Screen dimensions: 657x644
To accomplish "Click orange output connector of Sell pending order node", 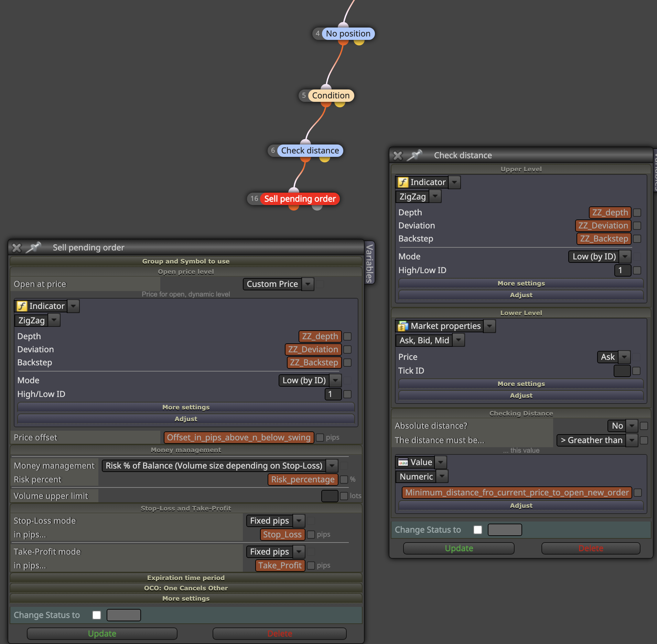I will point(293,207).
